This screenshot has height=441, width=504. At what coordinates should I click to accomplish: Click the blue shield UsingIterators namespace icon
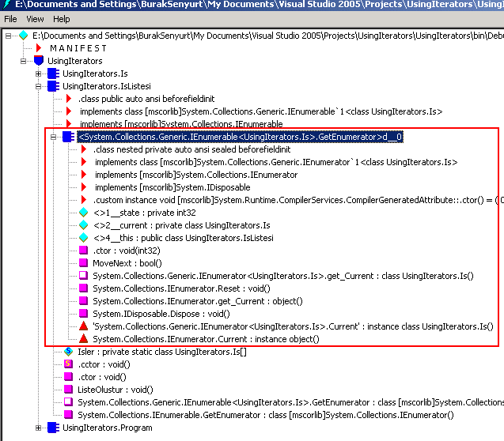[39, 61]
